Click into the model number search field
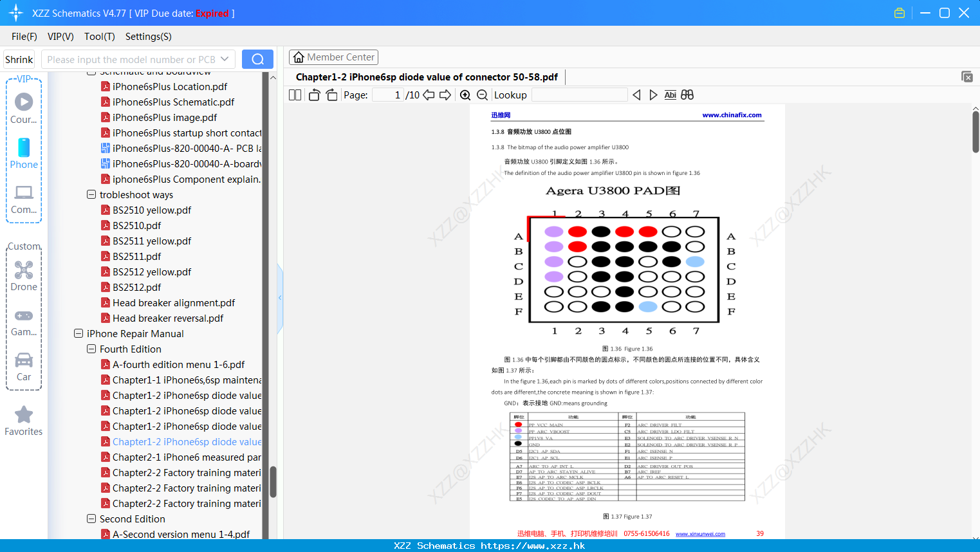Image resolution: width=980 pixels, height=552 pixels. point(131,59)
